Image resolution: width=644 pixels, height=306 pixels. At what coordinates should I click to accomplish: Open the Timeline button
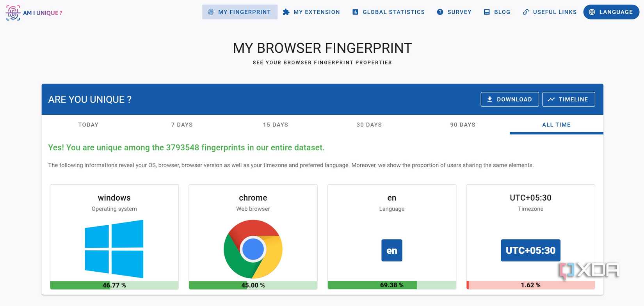click(569, 99)
